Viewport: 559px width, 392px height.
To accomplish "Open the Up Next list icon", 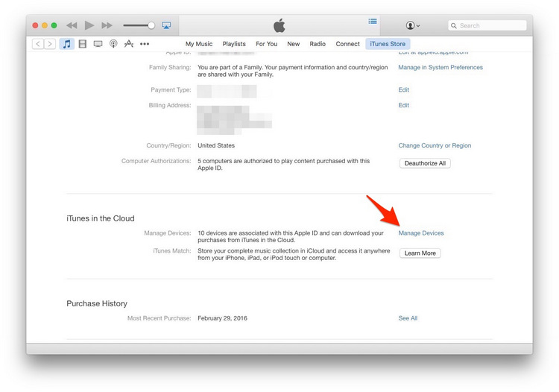I will pos(373,22).
